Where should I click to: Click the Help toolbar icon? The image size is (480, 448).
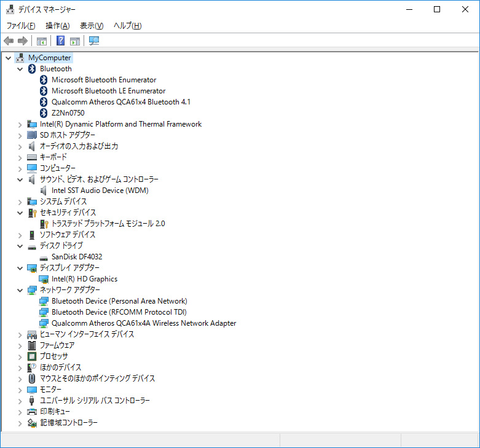pyautogui.click(x=60, y=41)
